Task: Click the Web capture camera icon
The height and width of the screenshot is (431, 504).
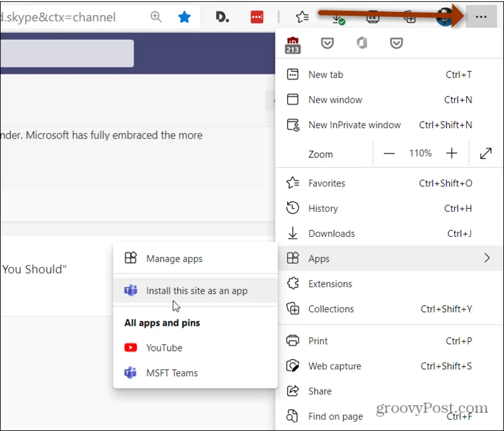Action: tap(292, 365)
